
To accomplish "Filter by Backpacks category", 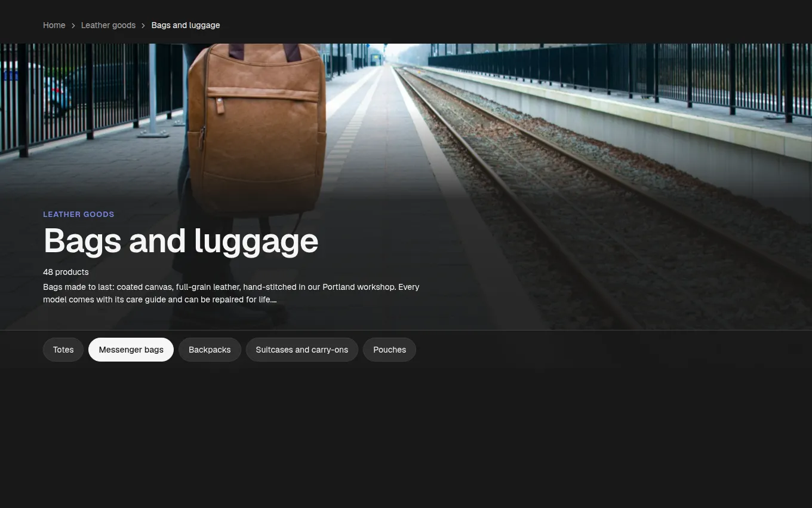I will (210, 350).
